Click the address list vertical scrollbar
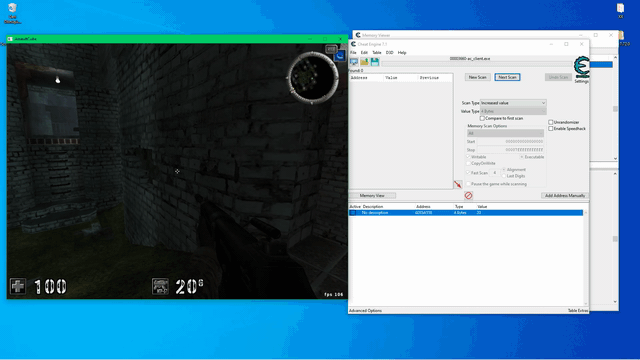 point(586,258)
